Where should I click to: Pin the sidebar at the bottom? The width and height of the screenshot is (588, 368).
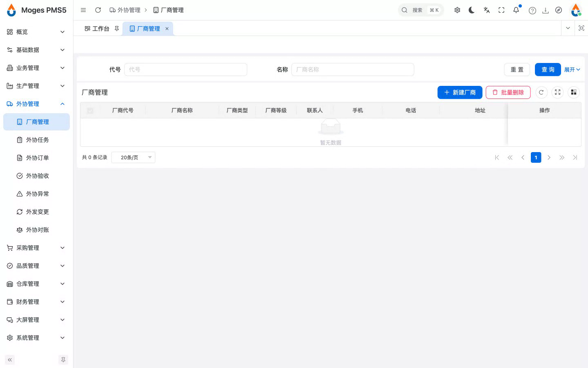[x=63, y=360]
